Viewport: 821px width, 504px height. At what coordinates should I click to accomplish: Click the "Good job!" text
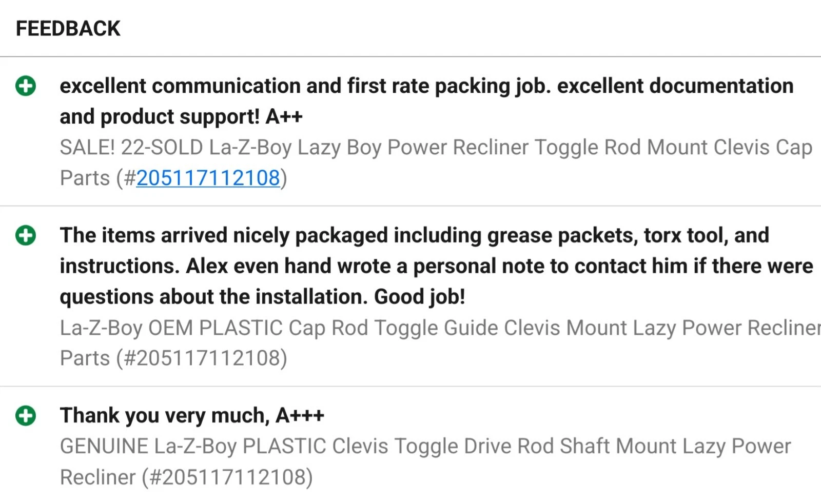click(419, 297)
